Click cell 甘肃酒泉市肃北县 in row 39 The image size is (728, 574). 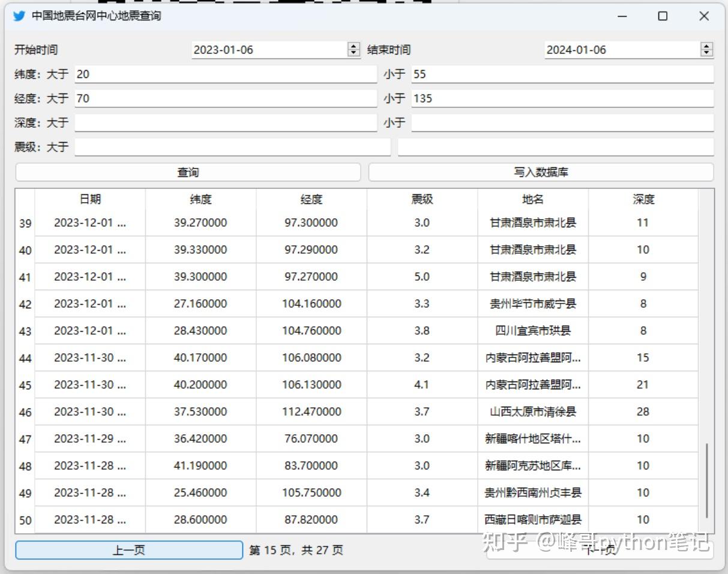(x=533, y=223)
